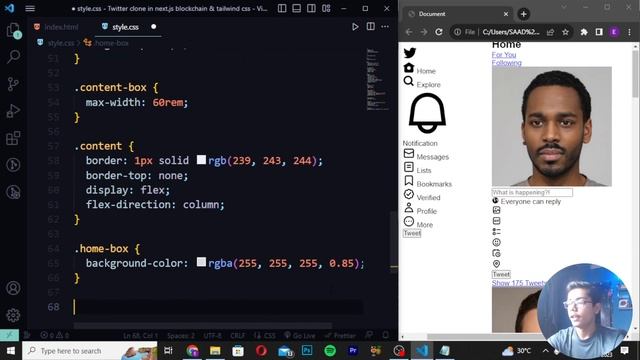
Task: Open Spotify from the taskbar
Action: 330,351
